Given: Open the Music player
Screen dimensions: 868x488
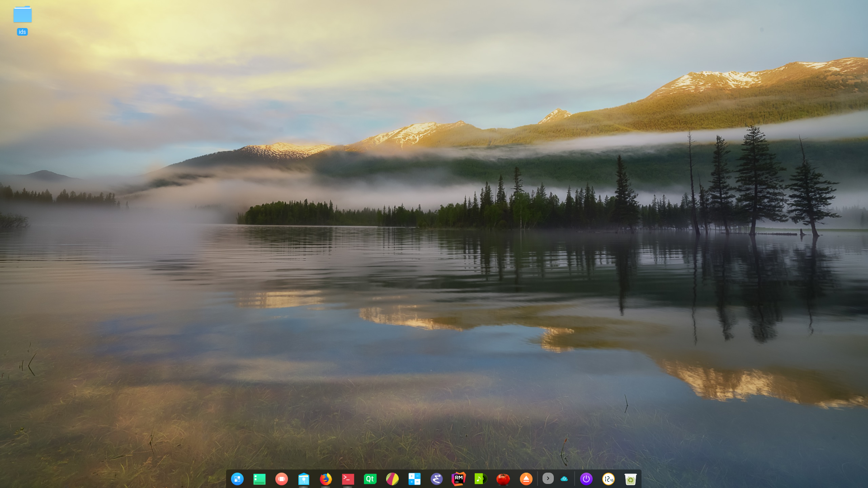Looking at the screenshot, I should click(481, 479).
